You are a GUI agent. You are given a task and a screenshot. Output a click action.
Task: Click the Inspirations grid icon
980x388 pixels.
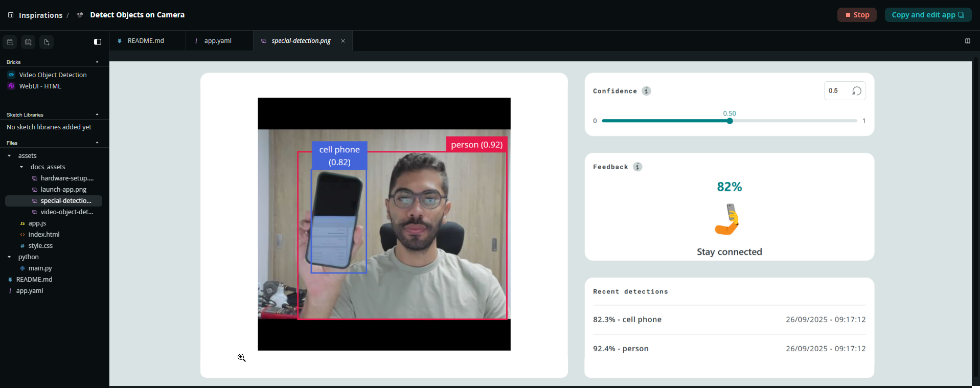(11, 15)
